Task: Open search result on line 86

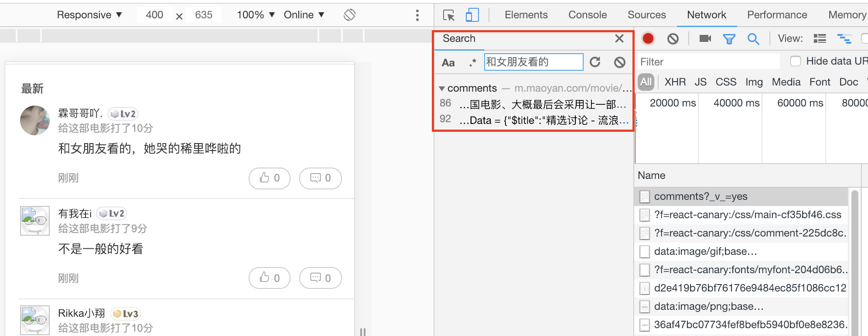Action: point(534,104)
